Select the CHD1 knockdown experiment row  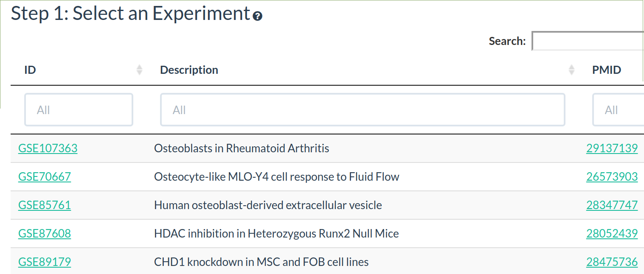pos(261,262)
